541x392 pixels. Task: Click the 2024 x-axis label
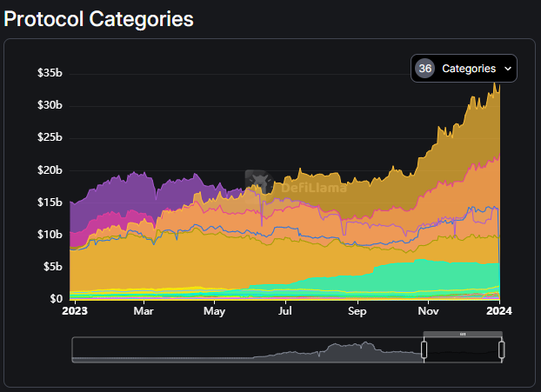coord(499,309)
